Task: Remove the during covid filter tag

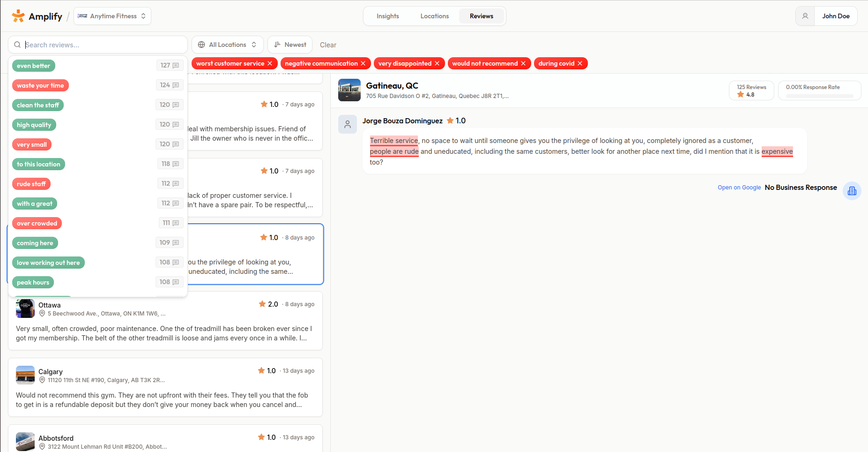Action: [580, 63]
